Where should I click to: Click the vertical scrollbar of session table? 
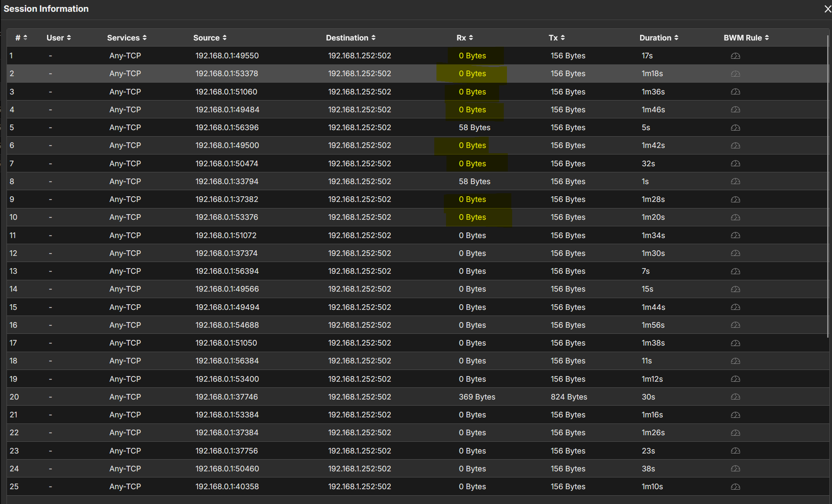click(828, 186)
